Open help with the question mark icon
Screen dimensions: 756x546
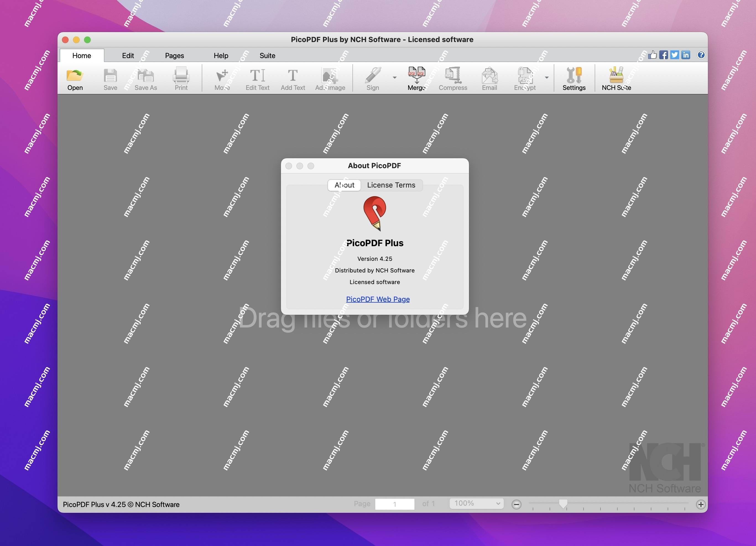(701, 55)
